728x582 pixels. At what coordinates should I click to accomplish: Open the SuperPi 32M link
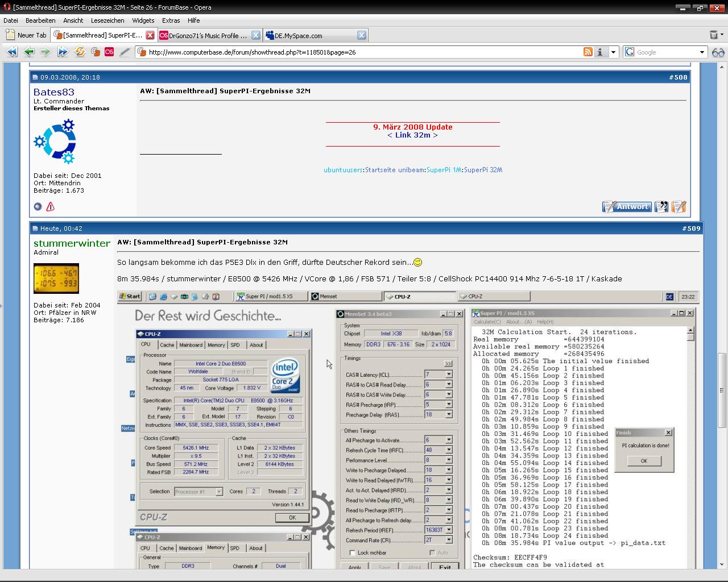tap(483, 170)
